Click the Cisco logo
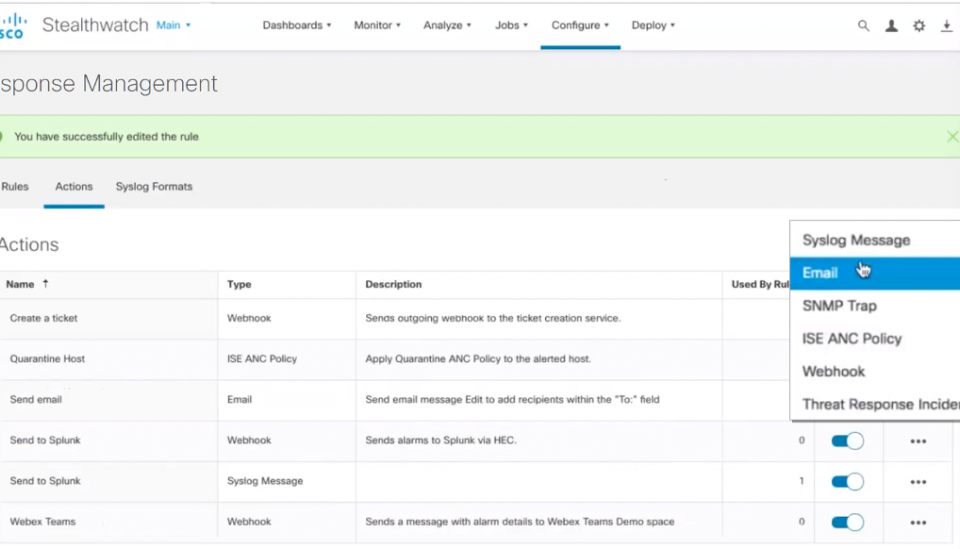The image size is (960, 549). [12, 26]
